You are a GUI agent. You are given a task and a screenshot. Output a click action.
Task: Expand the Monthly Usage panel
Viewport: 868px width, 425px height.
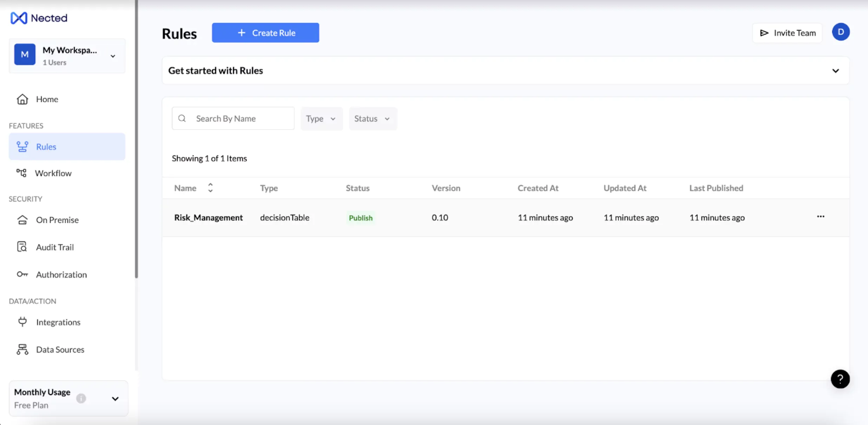point(115,399)
